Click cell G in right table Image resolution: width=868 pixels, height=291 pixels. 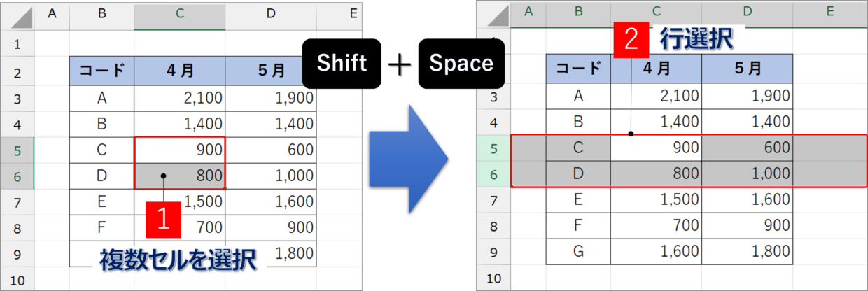point(578,252)
